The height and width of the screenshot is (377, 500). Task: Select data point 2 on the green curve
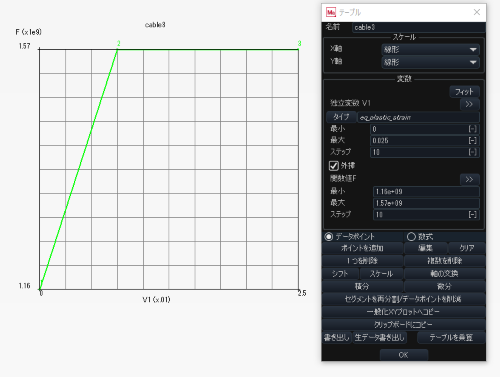(117, 49)
